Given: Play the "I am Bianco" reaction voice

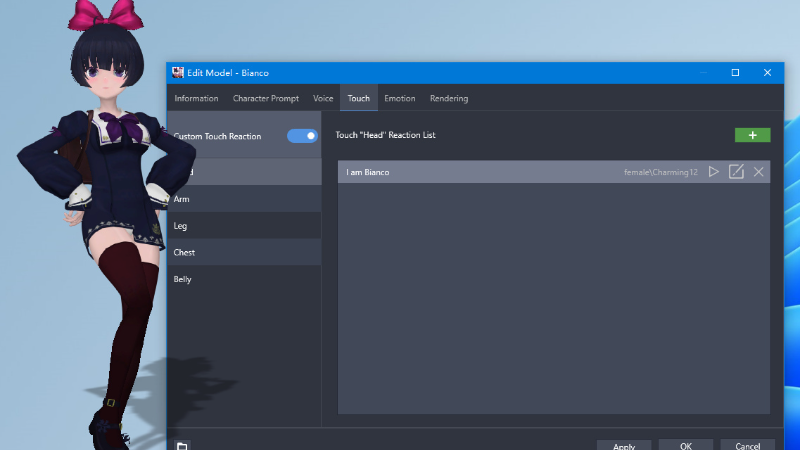Looking at the screenshot, I should click(714, 172).
